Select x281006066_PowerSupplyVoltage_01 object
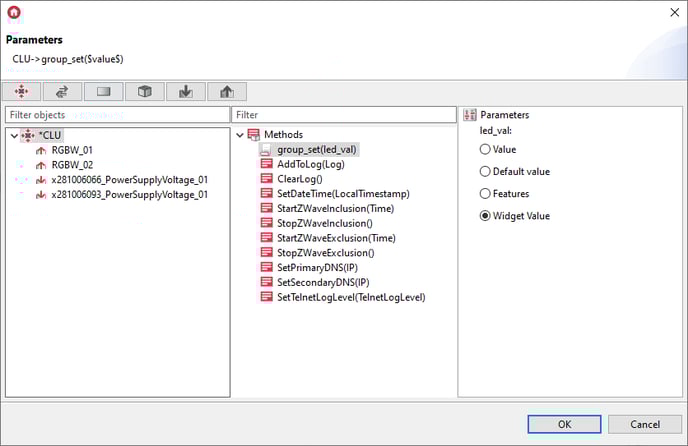 point(129,179)
